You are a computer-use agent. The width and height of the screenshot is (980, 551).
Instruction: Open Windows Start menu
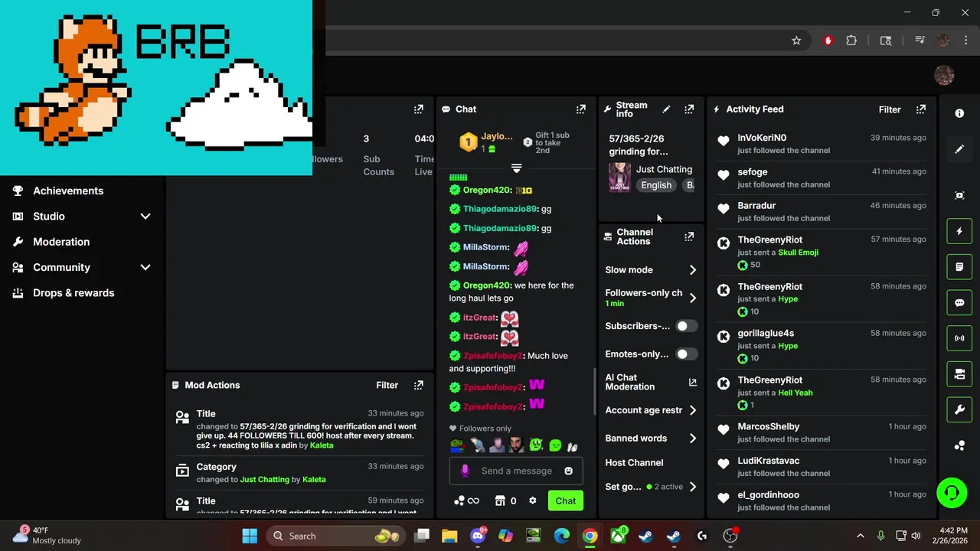click(250, 536)
